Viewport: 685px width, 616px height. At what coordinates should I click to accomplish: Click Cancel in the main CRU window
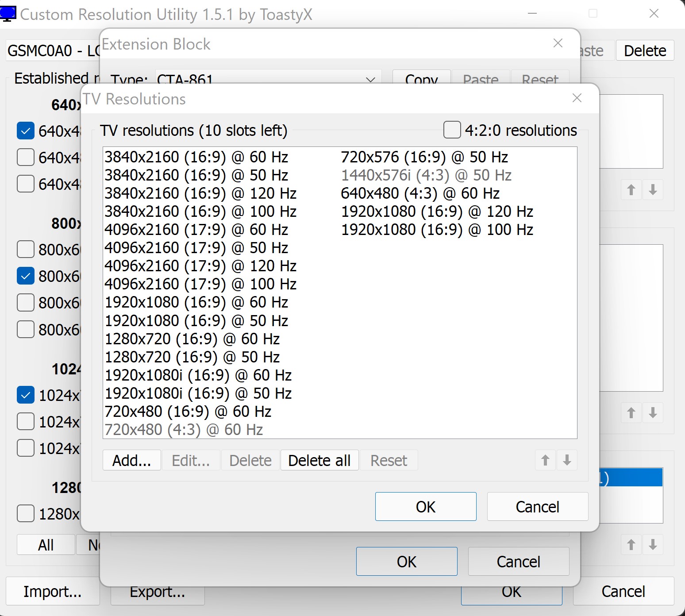coord(623,591)
